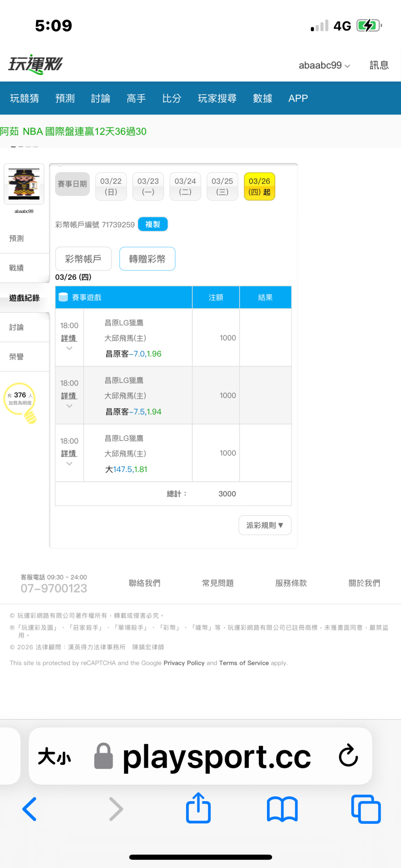Image resolution: width=401 pixels, height=868 pixels.
Task: Open the 大小 text size menu
Action: point(54,756)
